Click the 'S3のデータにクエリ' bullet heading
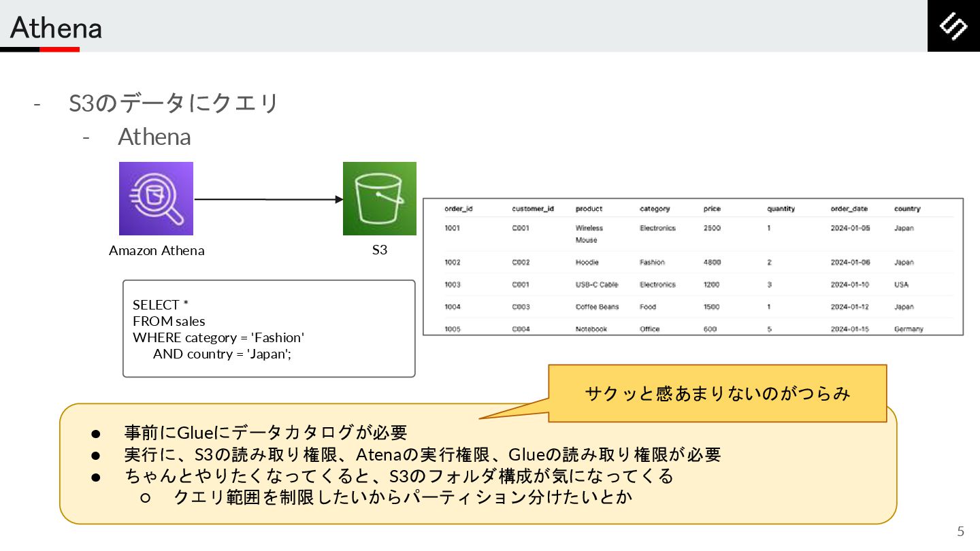980x551 pixels. pyautogui.click(x=174, y=103)
